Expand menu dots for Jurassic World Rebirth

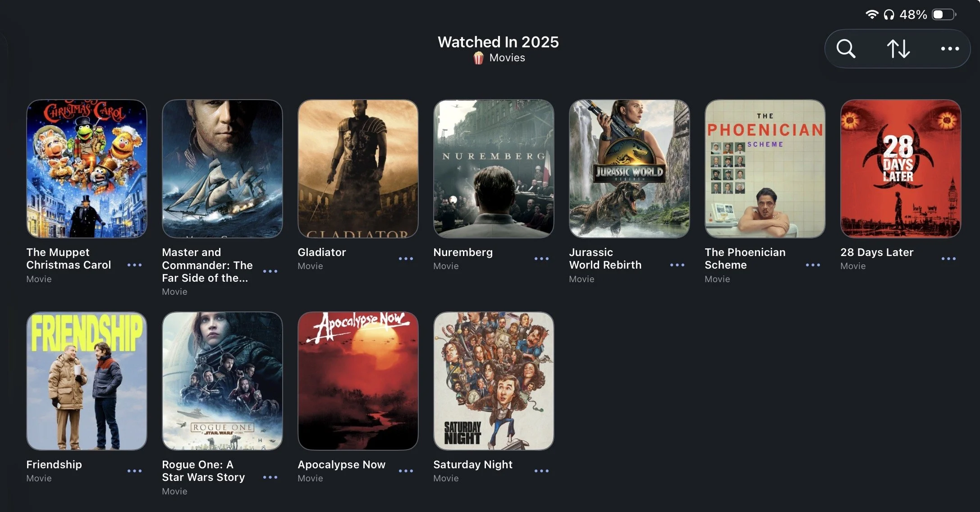coord(677,265)
